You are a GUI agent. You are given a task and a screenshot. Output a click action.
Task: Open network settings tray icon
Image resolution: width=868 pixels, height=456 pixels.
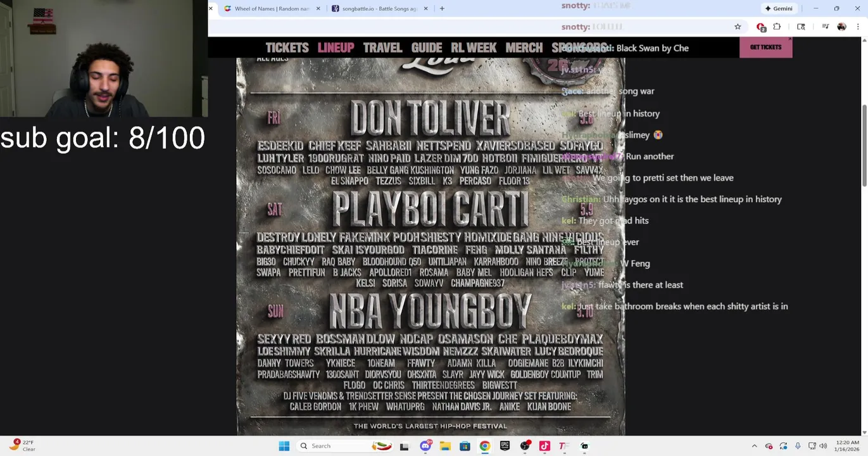[x=812, y=446]
